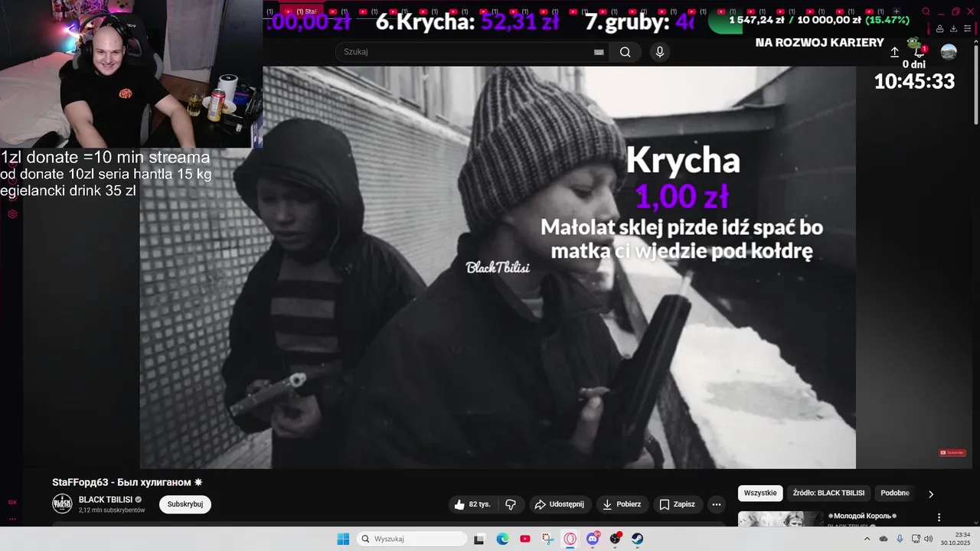The image size is (980, 551).
Task: Click the GX Corner icon in sidebar
Action: point(12,503)
